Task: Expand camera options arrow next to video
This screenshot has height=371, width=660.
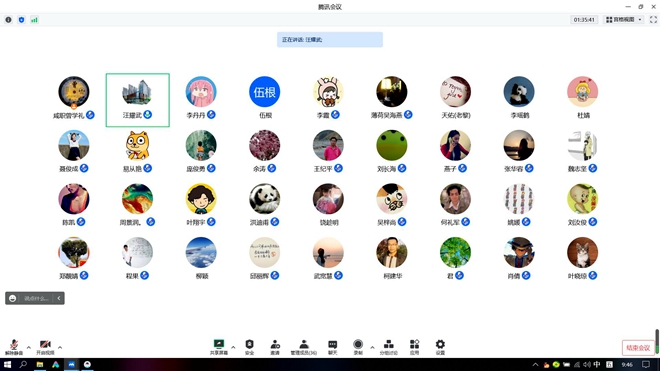Action: coord(60,347)
